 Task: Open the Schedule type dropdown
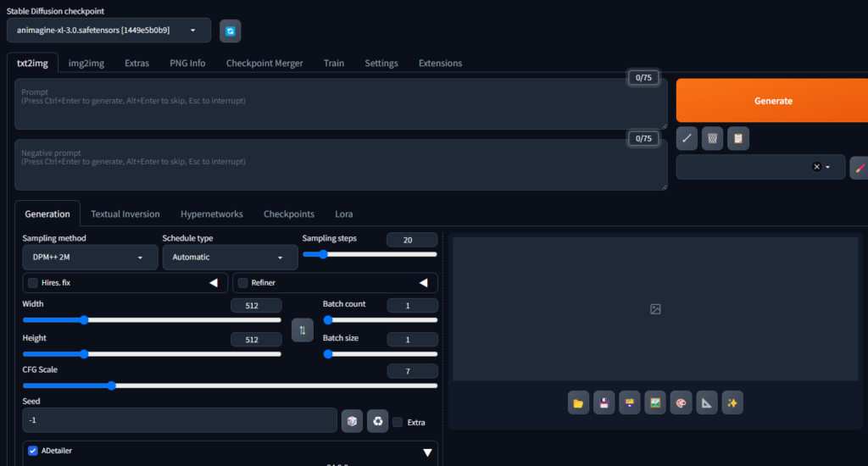pos(230,258)
